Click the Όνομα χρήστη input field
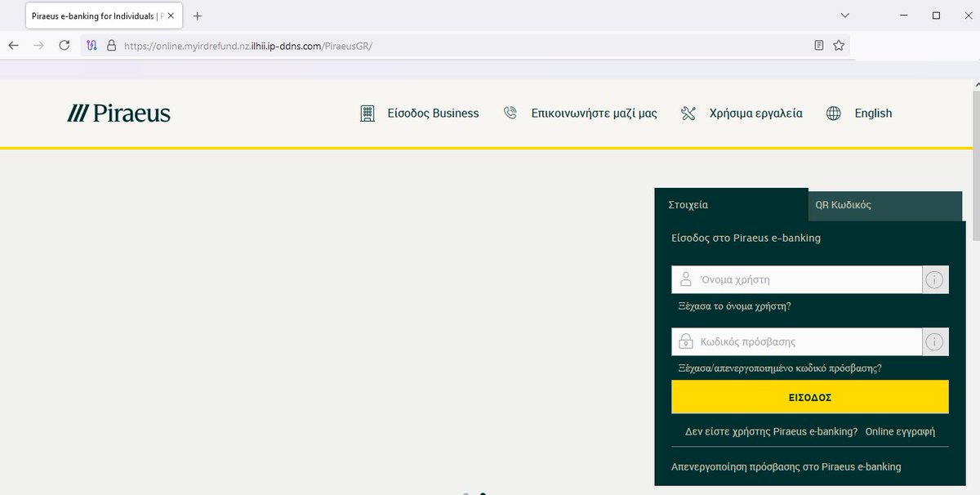This screenshot has height=495, width=980. [x=797, y=279]
